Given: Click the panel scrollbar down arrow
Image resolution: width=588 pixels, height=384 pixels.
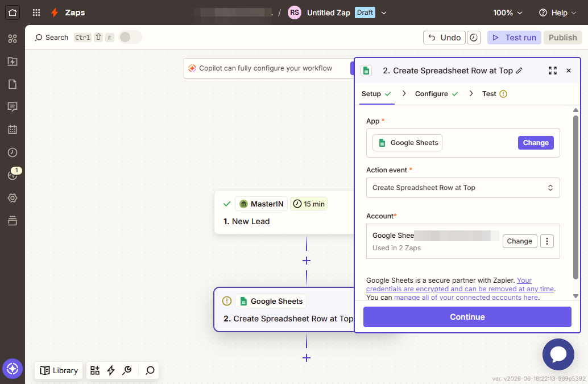Looking at the screenshot, I should [x=575, y=296].
